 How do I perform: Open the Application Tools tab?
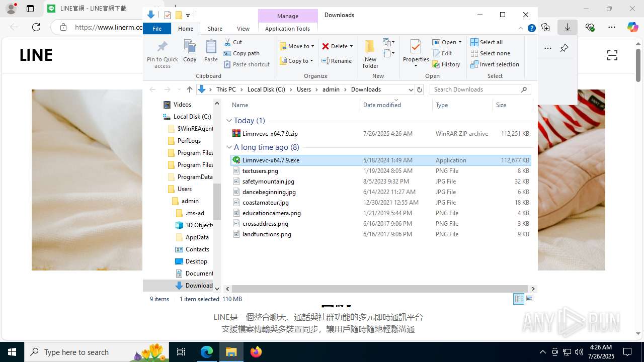coord(287,29)
